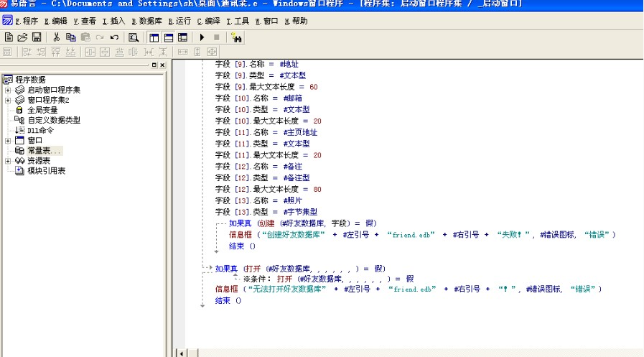The image size is (644, 357).
Task: Expand the 资源表 tree node
Action: pos(8,160)
